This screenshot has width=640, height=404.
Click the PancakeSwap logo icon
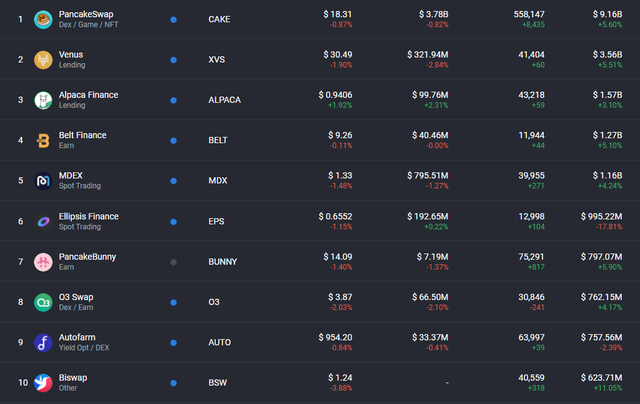(43, 20)
